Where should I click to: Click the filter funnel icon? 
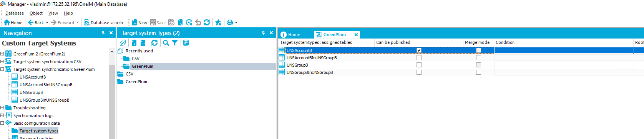click(x=175, y=43)
